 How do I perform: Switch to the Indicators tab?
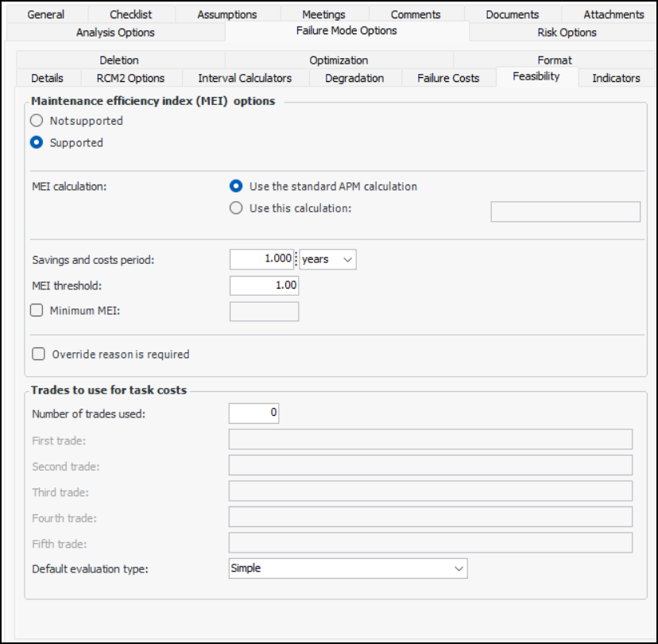click(x=616, y=78)
